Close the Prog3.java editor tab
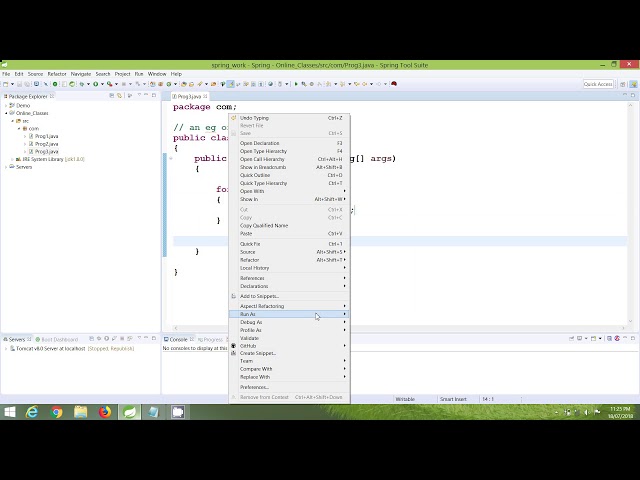Image resolution: width=640 pixels, height=480 pixels. [x=205, y=96]
